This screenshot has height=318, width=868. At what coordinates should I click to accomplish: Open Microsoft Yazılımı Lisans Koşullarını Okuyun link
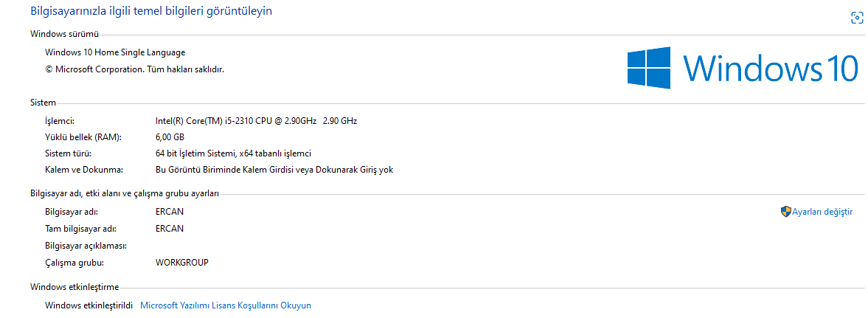[226, 305]
